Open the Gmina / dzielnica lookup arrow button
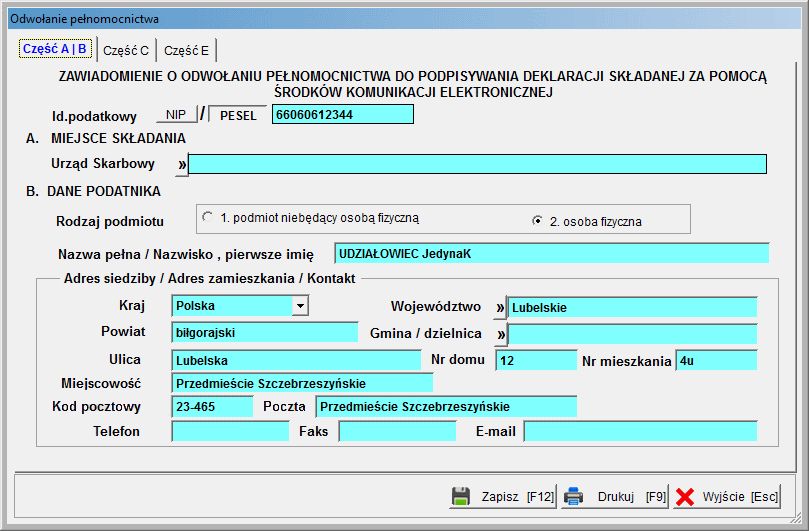This screenshot has width=809, height=531. (x=500, y=335)
